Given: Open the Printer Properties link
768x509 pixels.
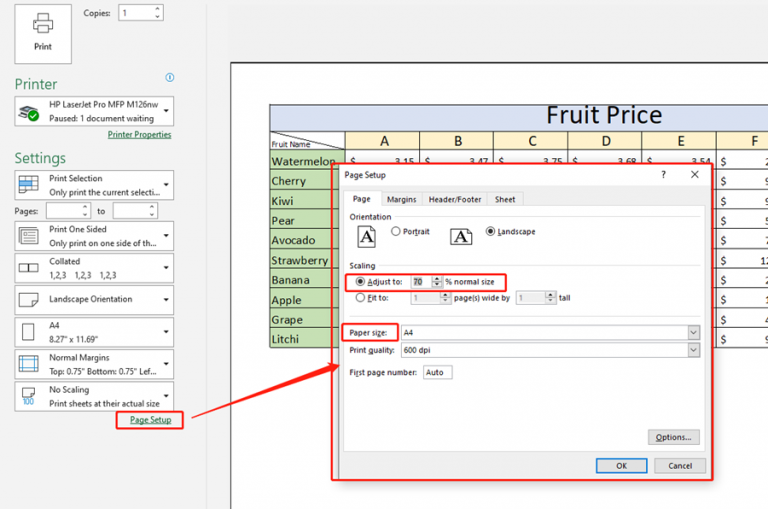Looking at the screenshot, I should click(x=139, y=134).
